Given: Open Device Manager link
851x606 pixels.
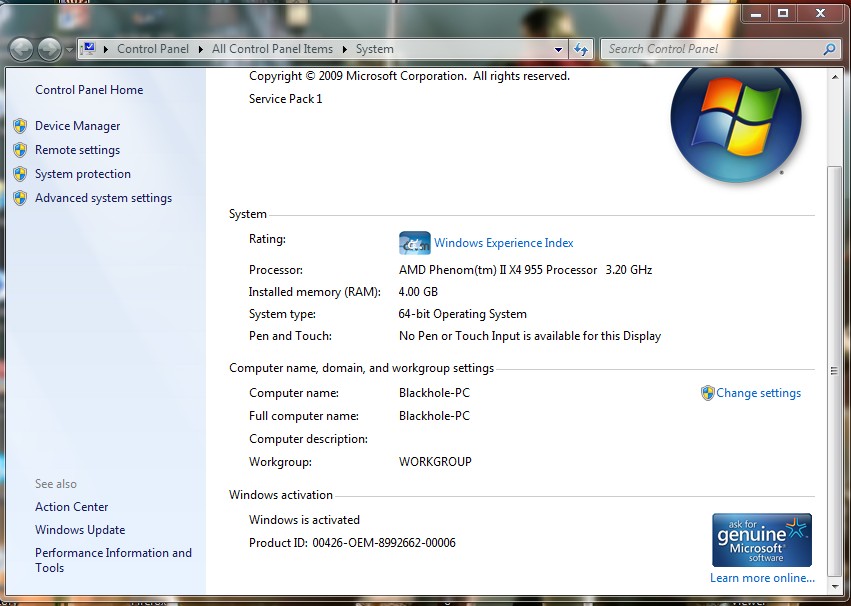Looking at the screenshot, I should [78, 126].
